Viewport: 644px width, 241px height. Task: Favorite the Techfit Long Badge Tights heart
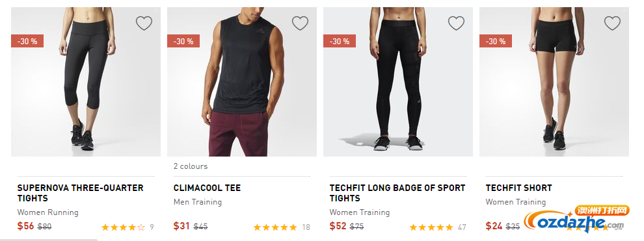pyautogui.click(x=456, y=23)
